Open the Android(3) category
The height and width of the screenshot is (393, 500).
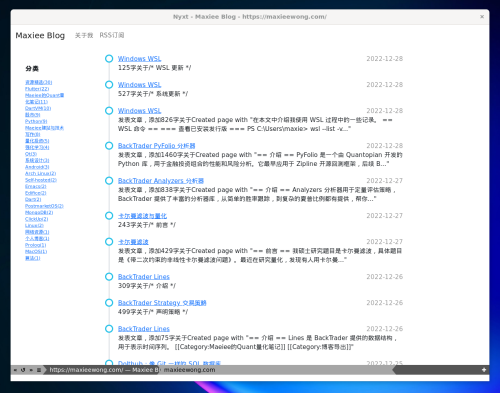(x=37, y=167)
